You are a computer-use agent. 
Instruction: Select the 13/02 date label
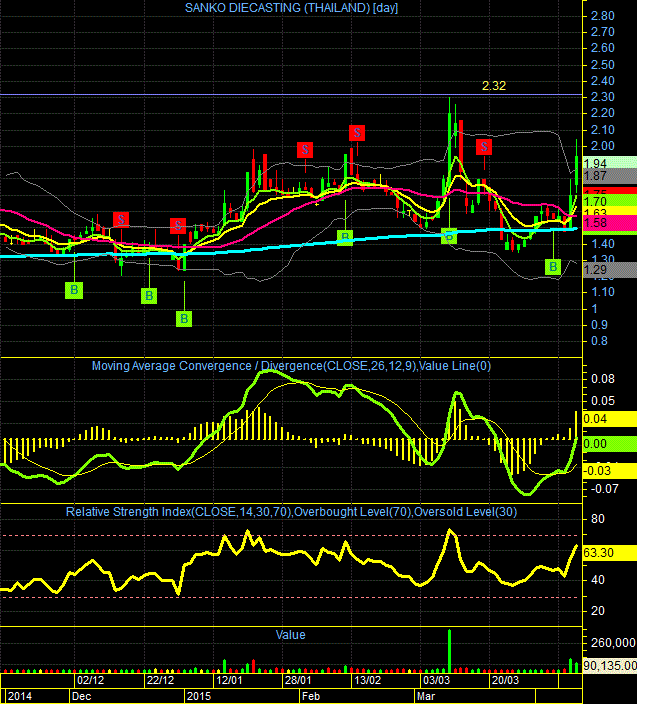coord(367,680)
